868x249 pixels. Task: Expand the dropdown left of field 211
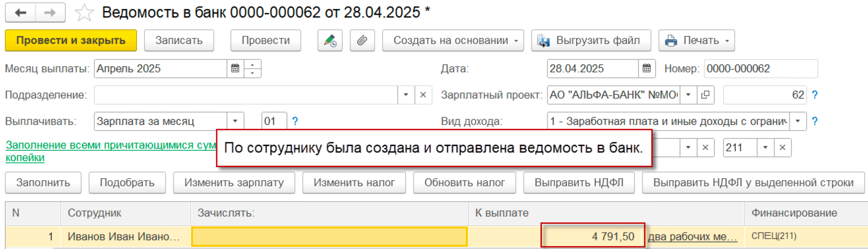point(688,148)
